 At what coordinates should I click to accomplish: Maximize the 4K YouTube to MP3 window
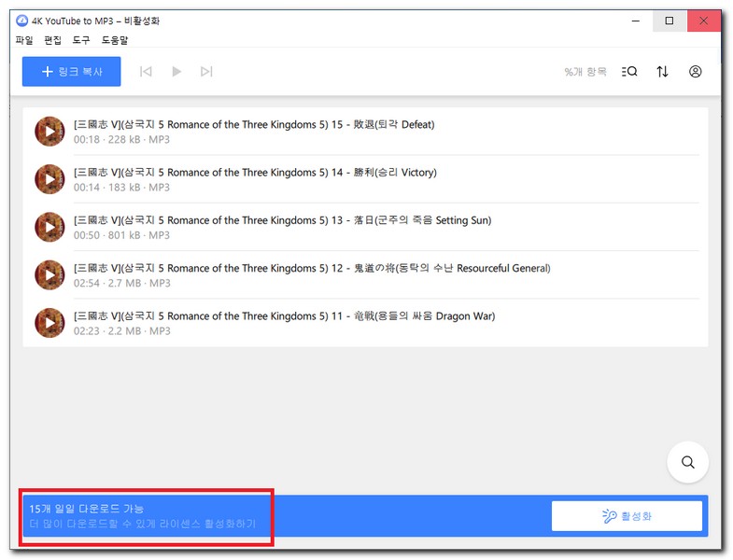(x=670, y=21)
